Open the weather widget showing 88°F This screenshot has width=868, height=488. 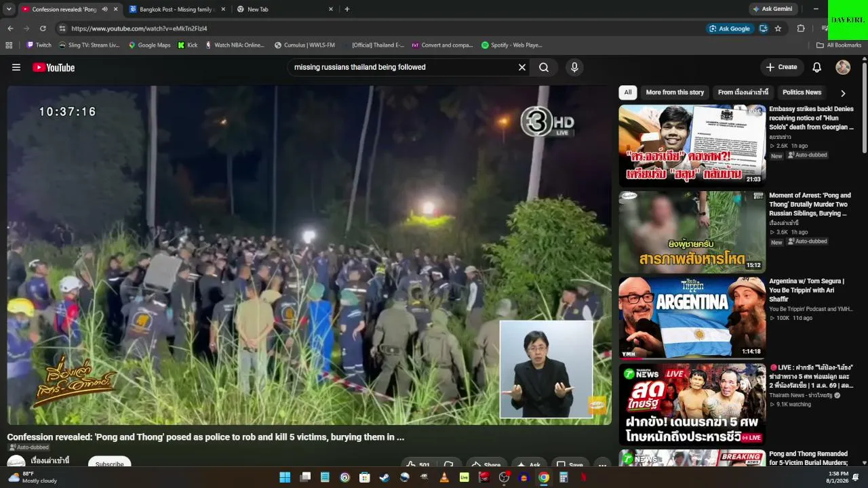tap(33, 477)
